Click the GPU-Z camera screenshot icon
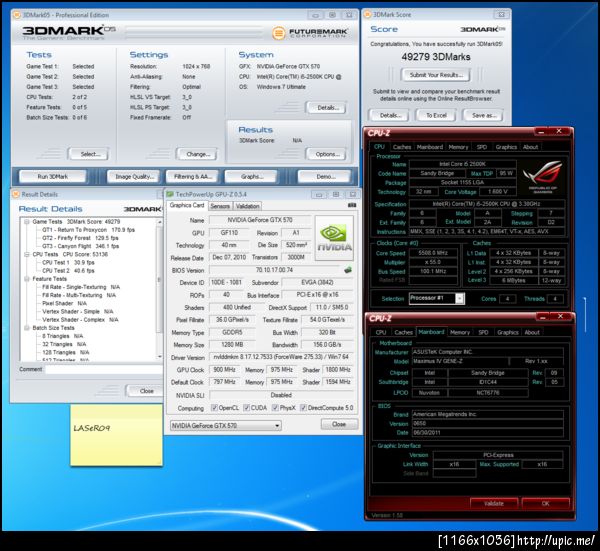The height and width of the screenshot is (551, 600). click(x=352, y=205)
